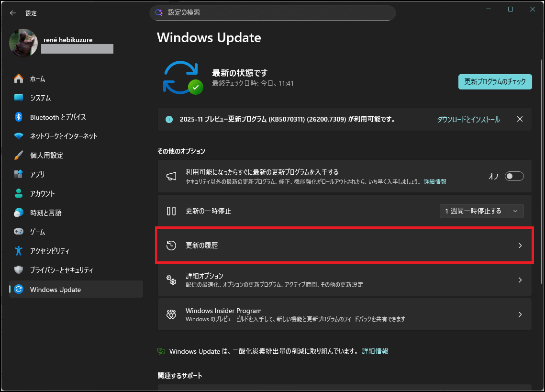Viewport: 545px width, 392px height.
Task: Select アクセシビリティ in the sidebar
Action: point(76,251)
